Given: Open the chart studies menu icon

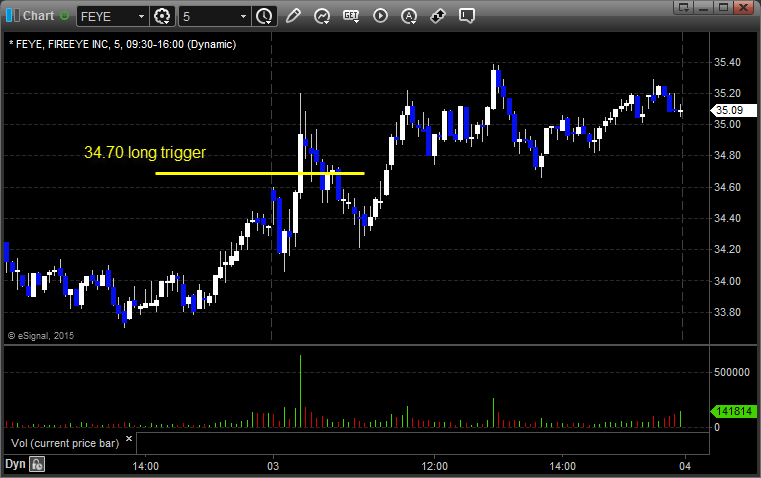Looking at the screenshot, I should pos(322,16).
